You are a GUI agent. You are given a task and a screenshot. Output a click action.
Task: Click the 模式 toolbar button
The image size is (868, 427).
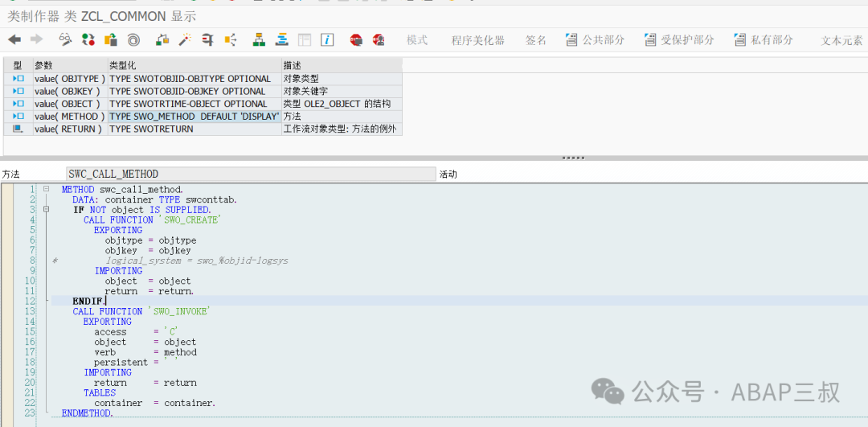point(417,40)
